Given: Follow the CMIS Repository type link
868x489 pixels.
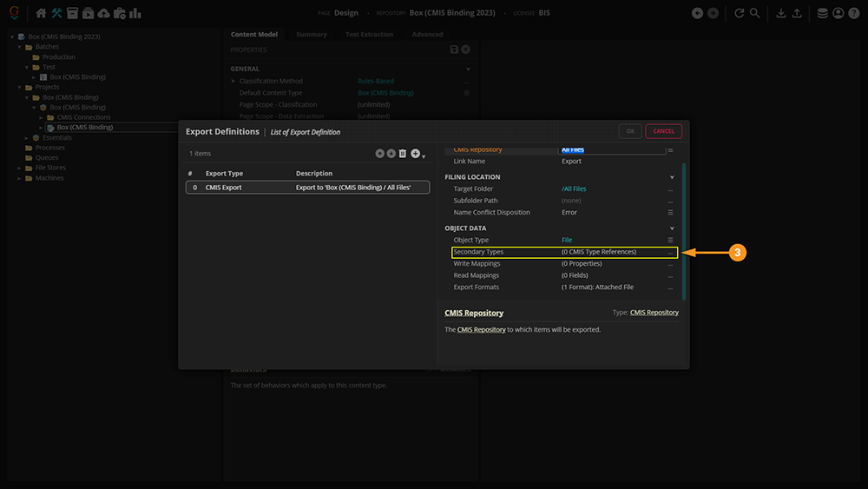Looking at the screenshot, I should pyautogui.click(x=654, y=313).
